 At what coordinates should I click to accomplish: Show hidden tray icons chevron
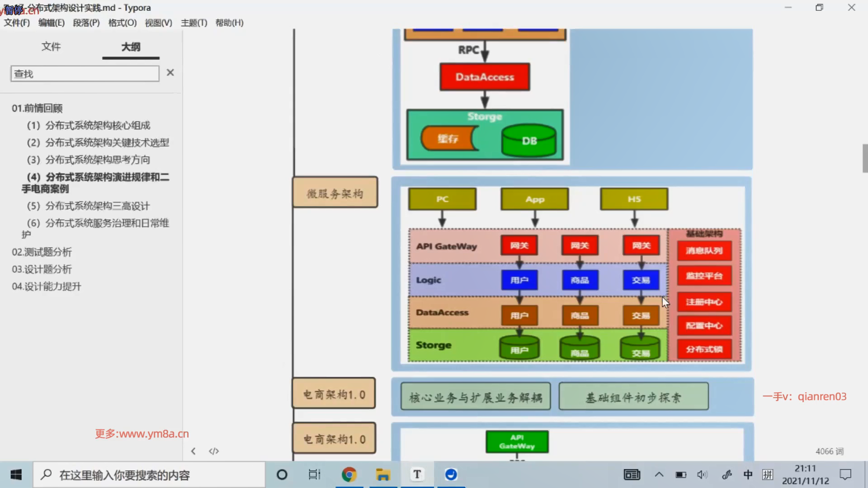[659, 474]
